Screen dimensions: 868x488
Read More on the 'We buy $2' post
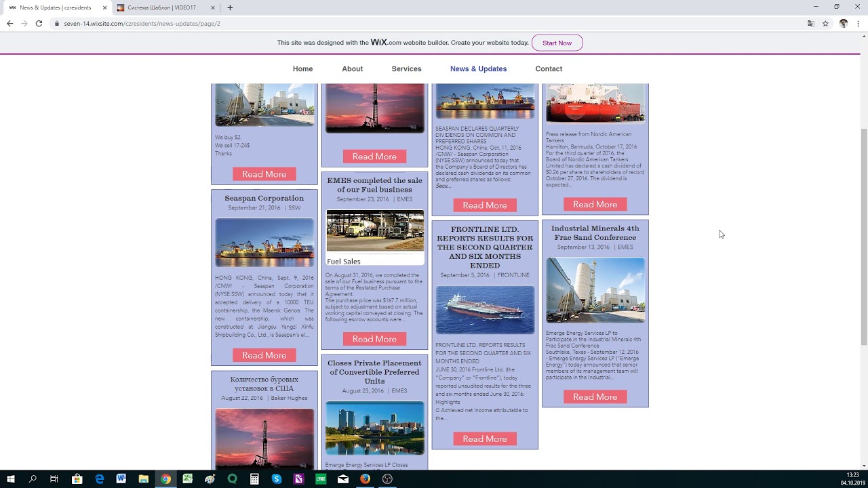pyautogui.click(x=264, y=174)
